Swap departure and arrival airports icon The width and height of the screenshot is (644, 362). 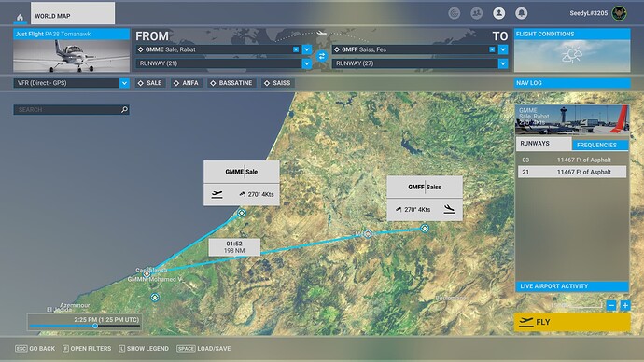tap(322, 56)
